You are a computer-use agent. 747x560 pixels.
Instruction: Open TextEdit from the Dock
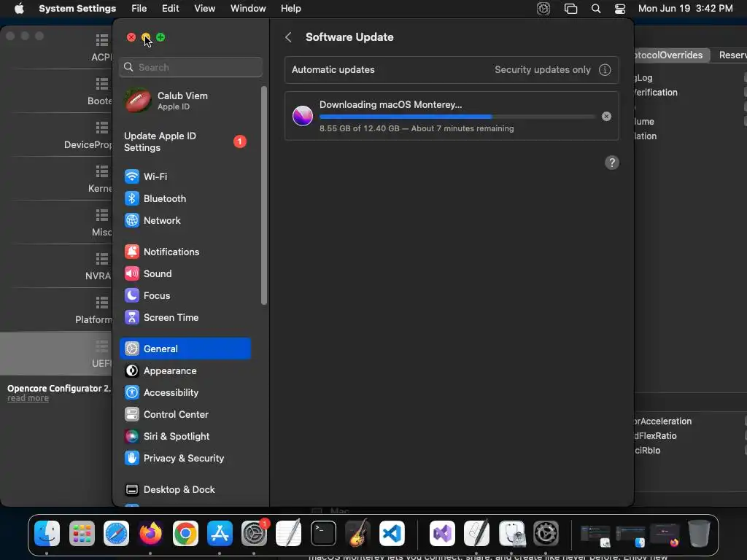(289, 533)
